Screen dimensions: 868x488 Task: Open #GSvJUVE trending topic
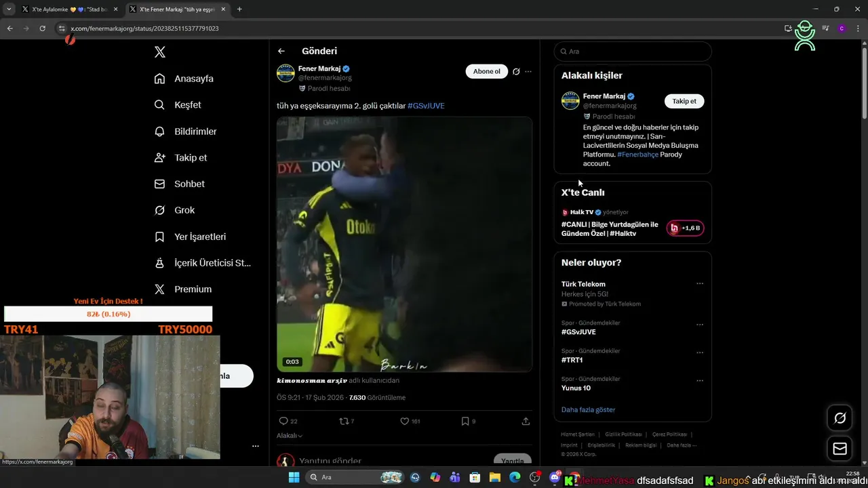coord(578,332)
